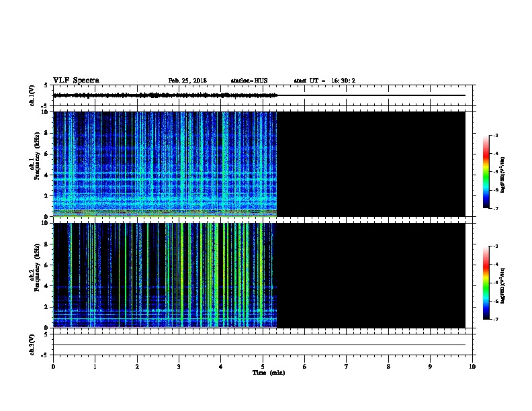532x411 pixels.
Task: Click time axis tick label '4'
Action: (x=221, y=367)
